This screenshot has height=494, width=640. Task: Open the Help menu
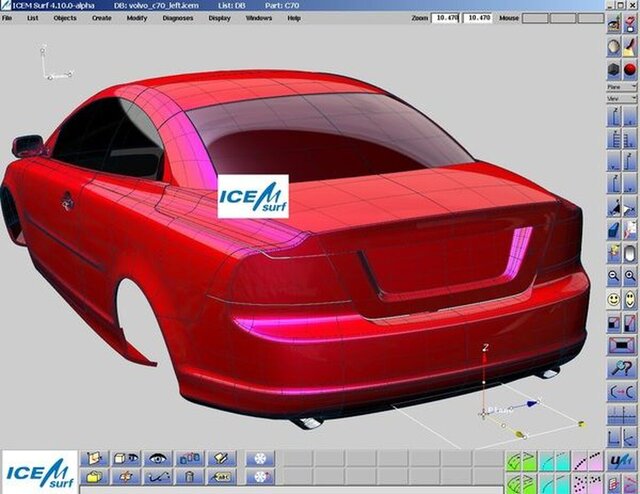click(294, 18)
